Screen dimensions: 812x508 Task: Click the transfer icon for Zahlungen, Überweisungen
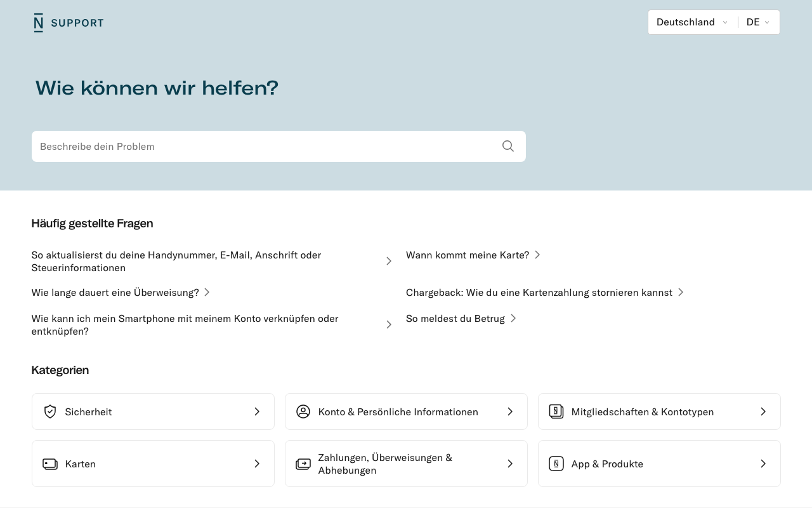tap(303, 464)
